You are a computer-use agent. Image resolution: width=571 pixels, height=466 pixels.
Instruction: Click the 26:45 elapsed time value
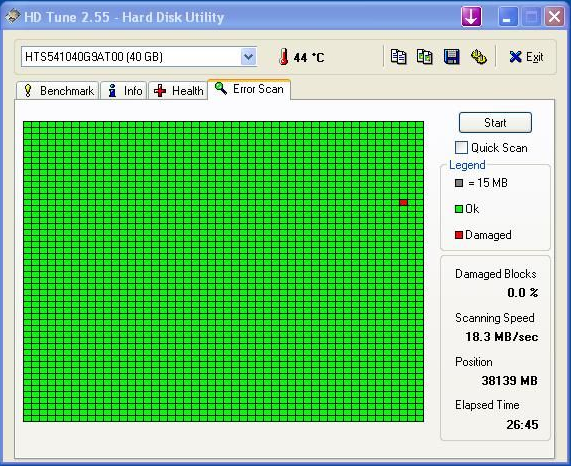[x=522, y=424]
